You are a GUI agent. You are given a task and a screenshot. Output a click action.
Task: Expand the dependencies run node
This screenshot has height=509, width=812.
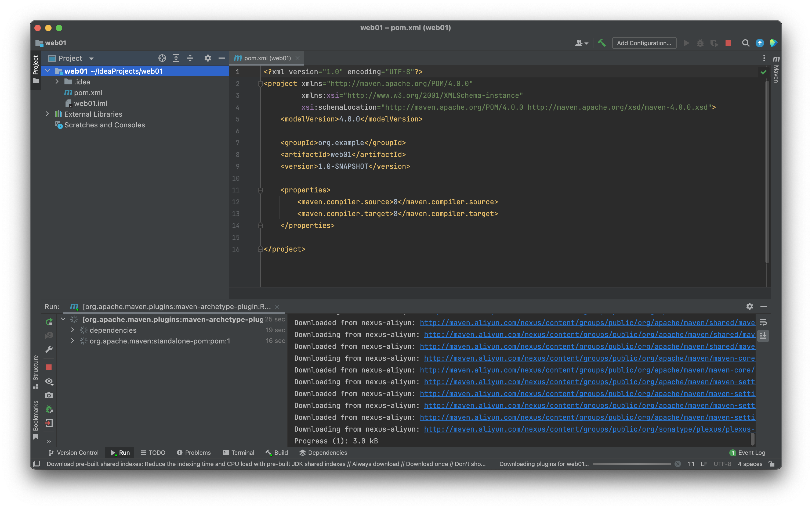click(x=72, y=330)
